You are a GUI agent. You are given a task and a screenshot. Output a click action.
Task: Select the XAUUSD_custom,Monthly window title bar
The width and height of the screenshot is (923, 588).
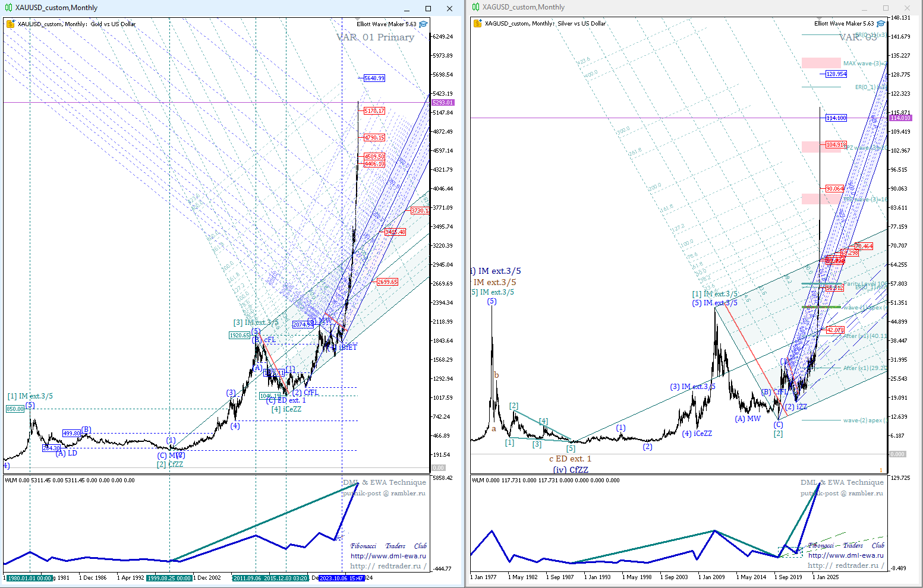208,8
